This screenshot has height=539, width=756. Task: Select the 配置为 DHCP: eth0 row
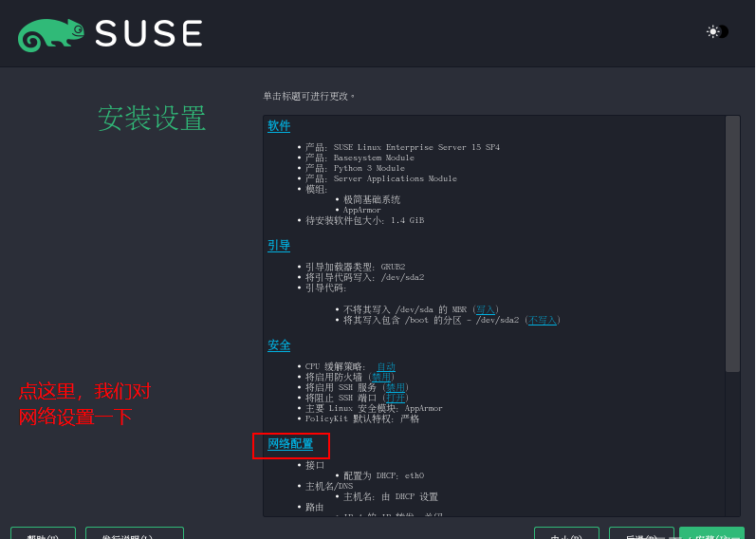(x=384, y=475)
